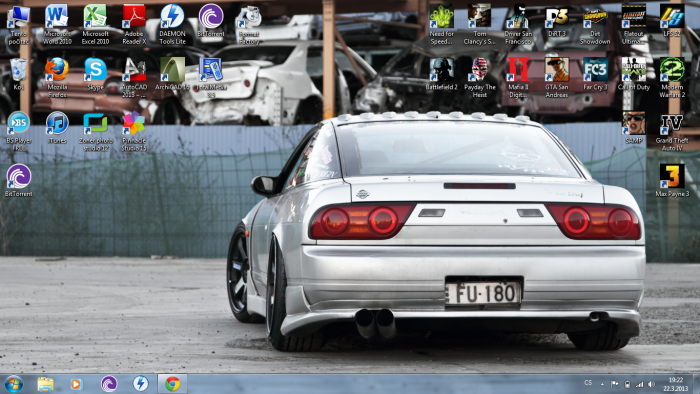
Task: Launch Windows Media Player from taskbar
Action: click(x=76, y=384)
